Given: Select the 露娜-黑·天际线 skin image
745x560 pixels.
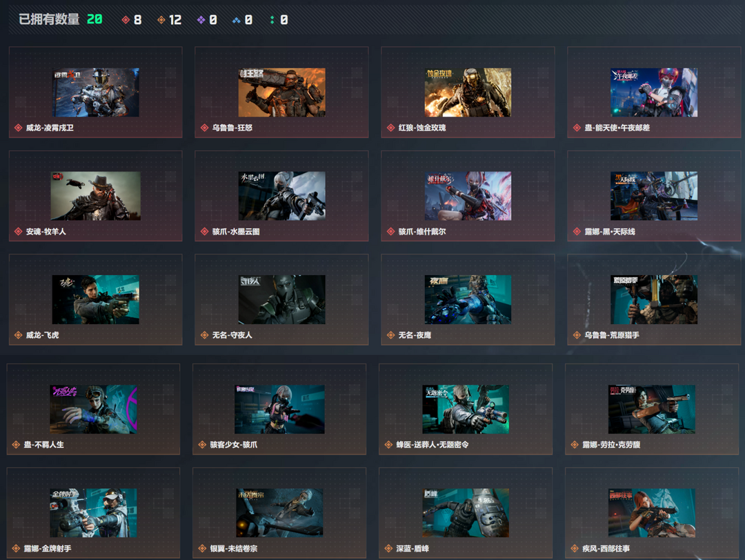Looking at the screenshot, I should pyautogui.click(x=654, y=196).
